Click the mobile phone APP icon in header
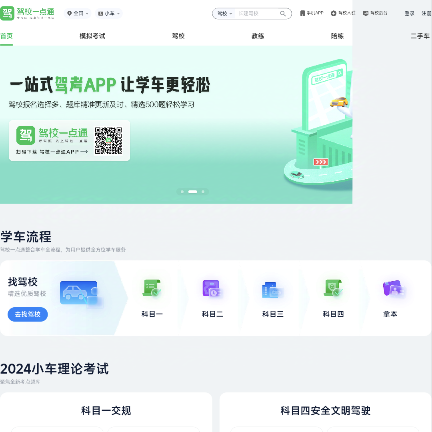432x432 pixels. point(302,13)
